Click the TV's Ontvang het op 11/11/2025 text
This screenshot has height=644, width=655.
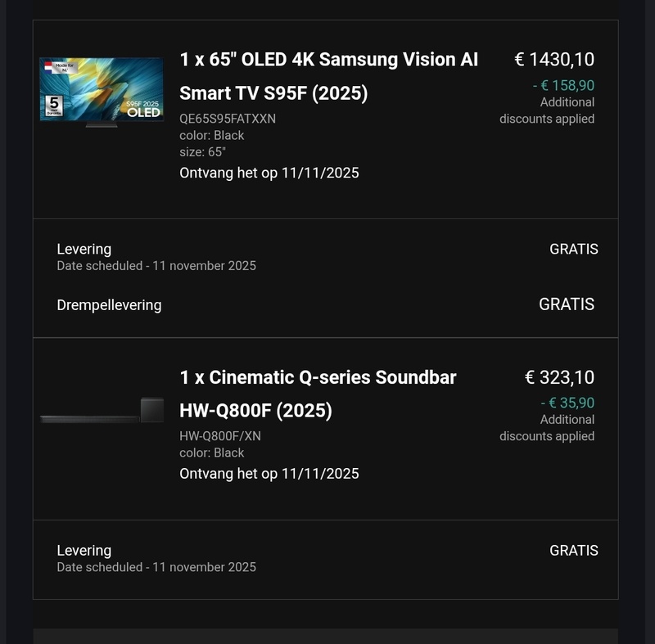[x=269, y=173]
